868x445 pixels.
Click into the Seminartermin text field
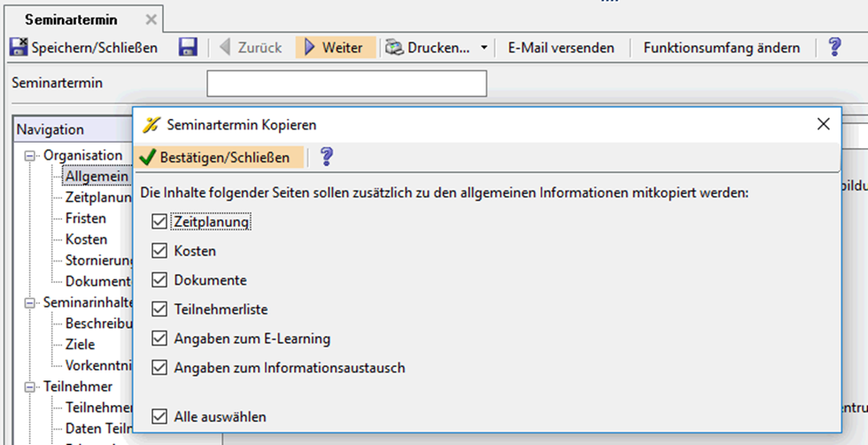click(346, 83)
